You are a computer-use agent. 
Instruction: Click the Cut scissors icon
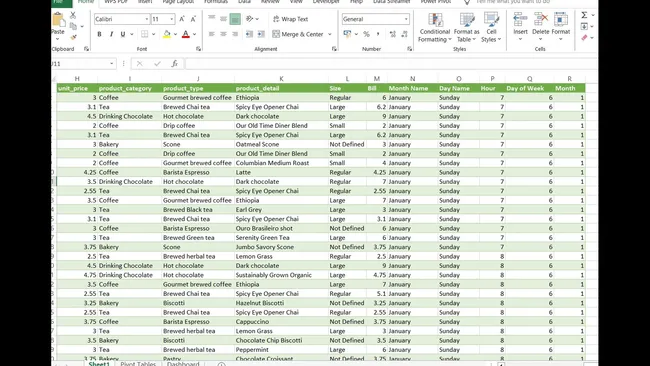(x=73, y=15)
